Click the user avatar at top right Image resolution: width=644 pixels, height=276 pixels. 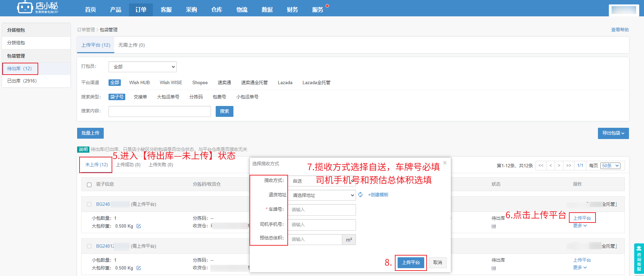tap(624, 10)
